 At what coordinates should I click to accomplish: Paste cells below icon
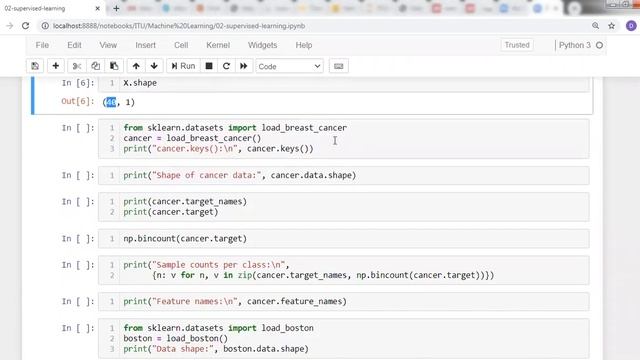(114, 66)
